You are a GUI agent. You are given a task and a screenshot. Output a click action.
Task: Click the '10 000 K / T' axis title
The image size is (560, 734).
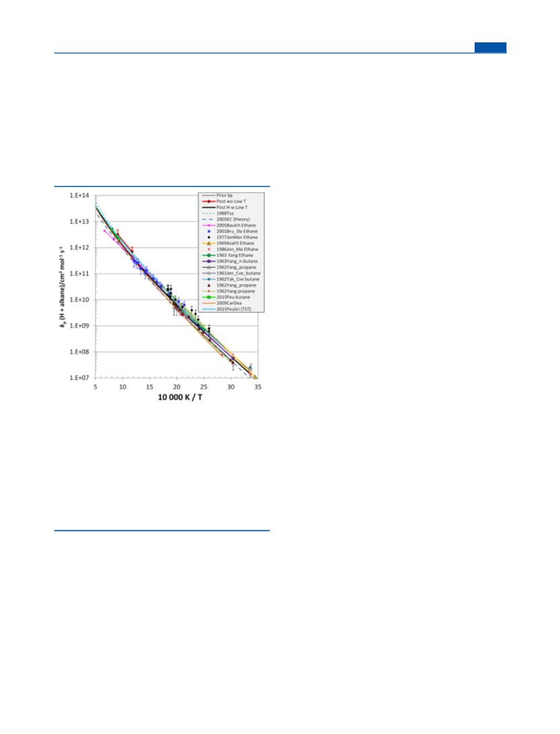pyautogui.click(x=180, y=398)
